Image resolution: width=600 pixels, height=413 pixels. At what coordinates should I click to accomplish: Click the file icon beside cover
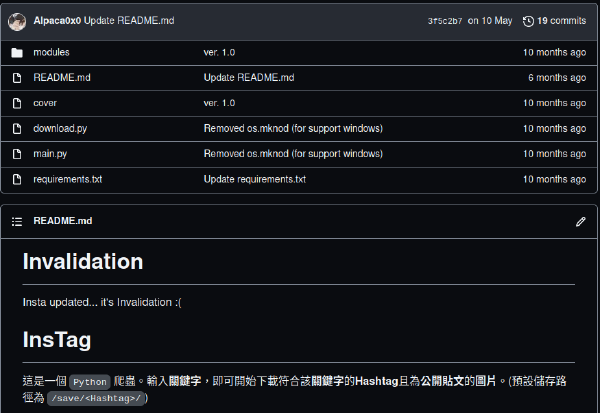(x=17, y=103)
